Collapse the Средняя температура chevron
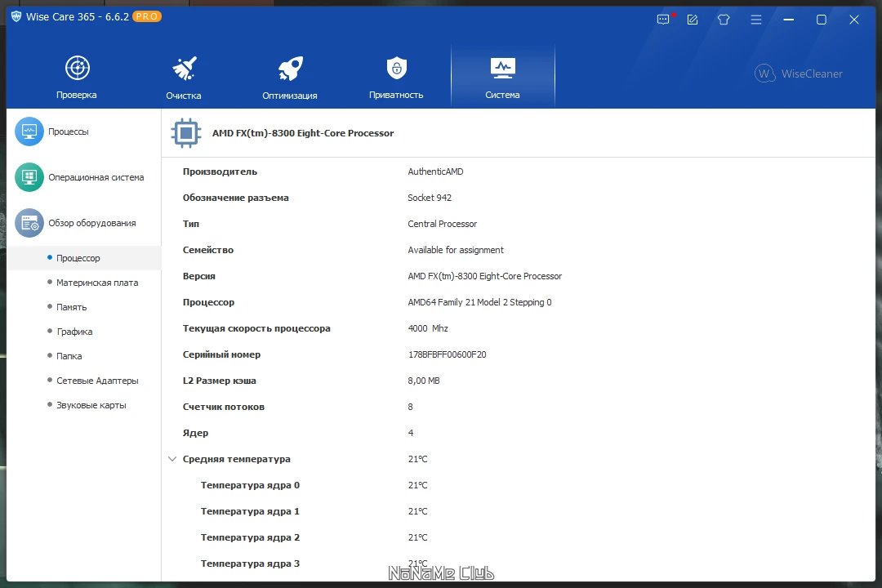 point(172,459)
